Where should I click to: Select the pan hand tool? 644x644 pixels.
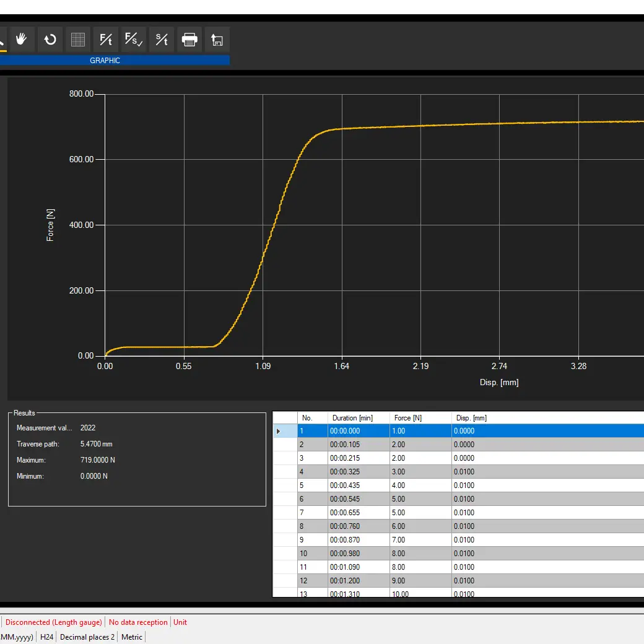[x=22, y=40]
